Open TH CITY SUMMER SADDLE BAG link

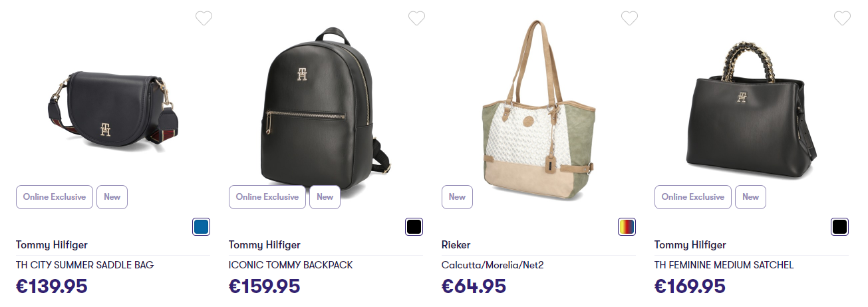click(x=85, y=265)
